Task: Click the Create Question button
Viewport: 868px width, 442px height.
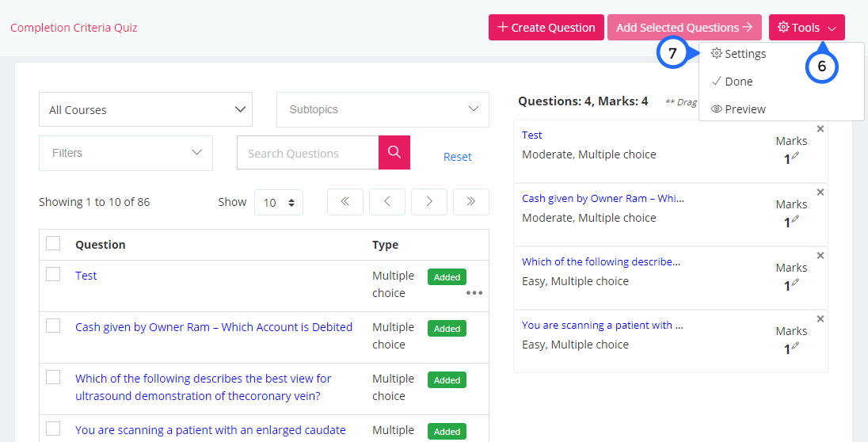Action: click(x=546, y=27)
